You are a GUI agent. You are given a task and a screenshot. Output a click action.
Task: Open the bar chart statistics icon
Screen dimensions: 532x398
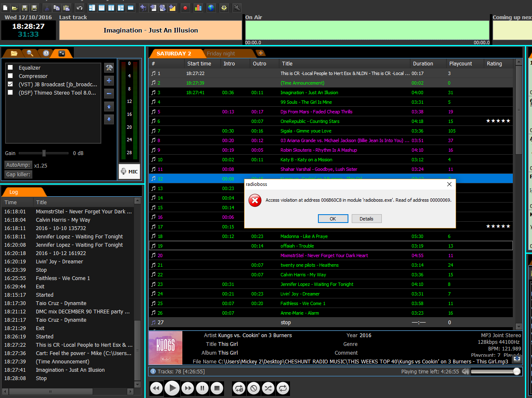click(198, 8)
